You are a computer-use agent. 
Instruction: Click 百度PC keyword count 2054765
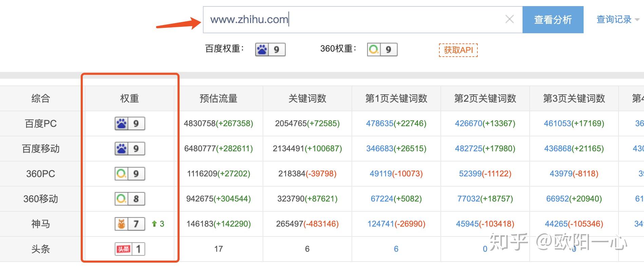(x=291, y=123)
